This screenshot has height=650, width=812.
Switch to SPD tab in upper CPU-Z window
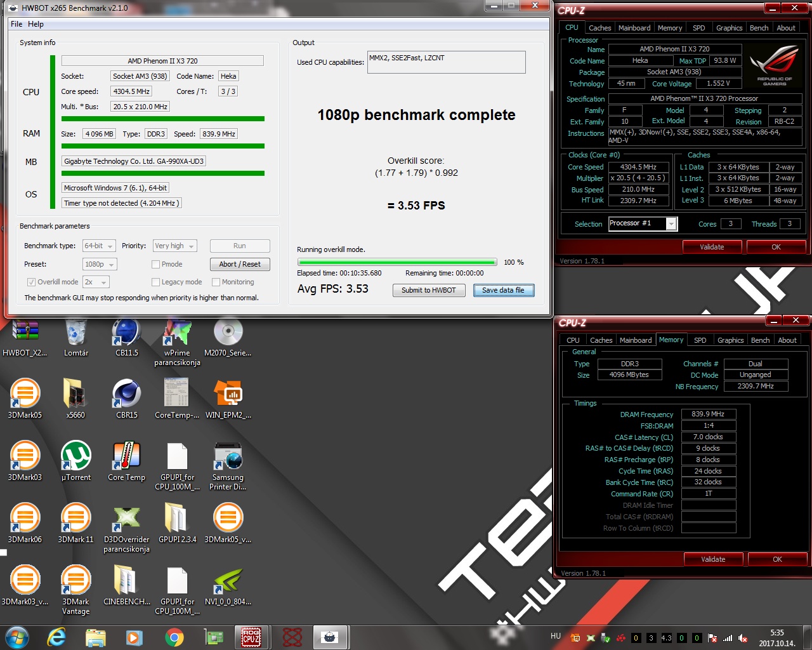coord(699,28)
